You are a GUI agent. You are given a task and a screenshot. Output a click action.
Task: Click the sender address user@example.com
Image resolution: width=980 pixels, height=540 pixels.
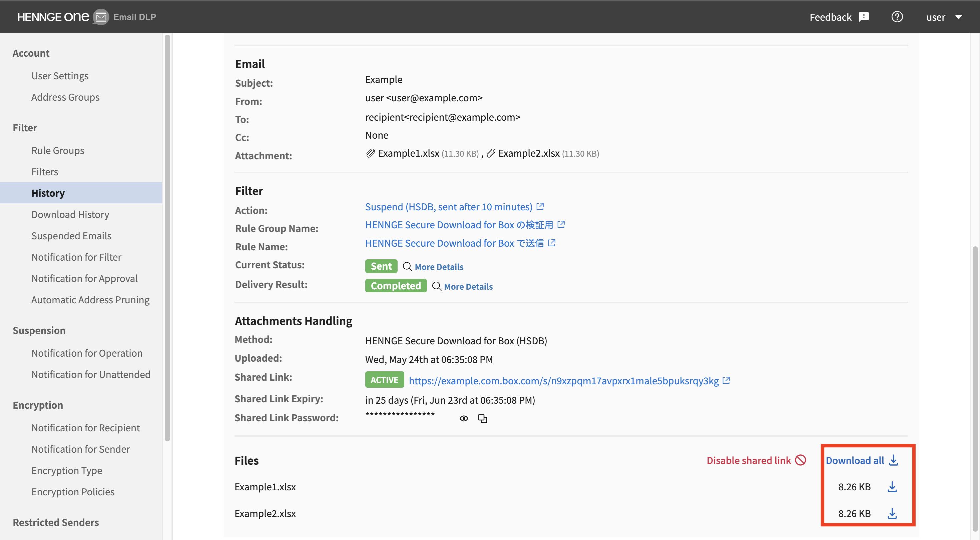coord(434,98)
